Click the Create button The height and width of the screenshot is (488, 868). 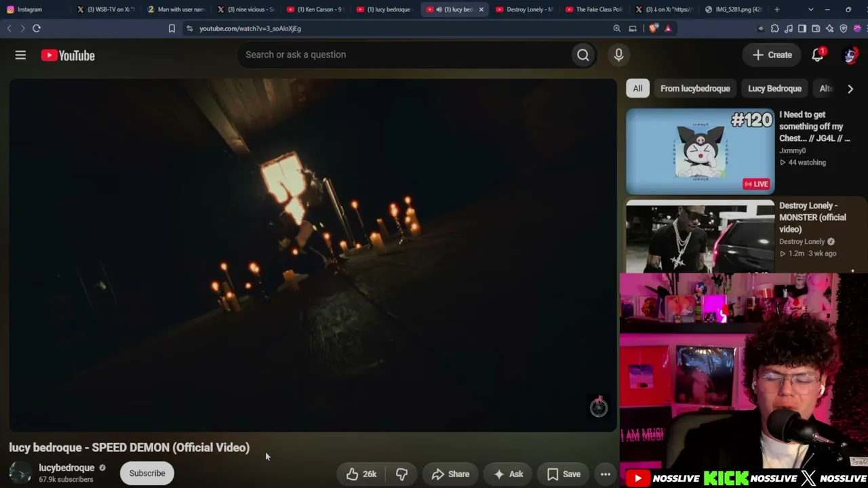pyautogui.click(x=772, y=55)
